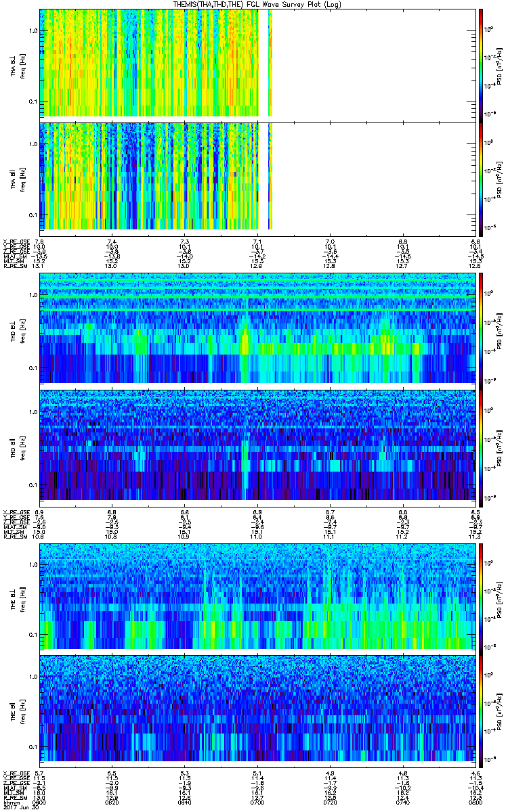
Task: Click 'R_RE_SM' row label under the THA panels
Action: click(x=14, y=266)
